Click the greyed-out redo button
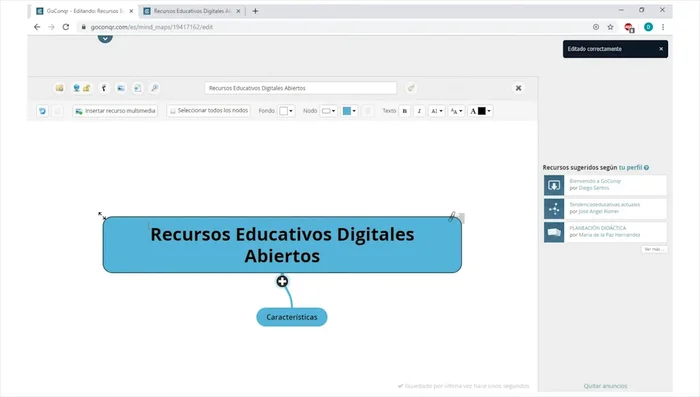 click(x=57, y=111)
